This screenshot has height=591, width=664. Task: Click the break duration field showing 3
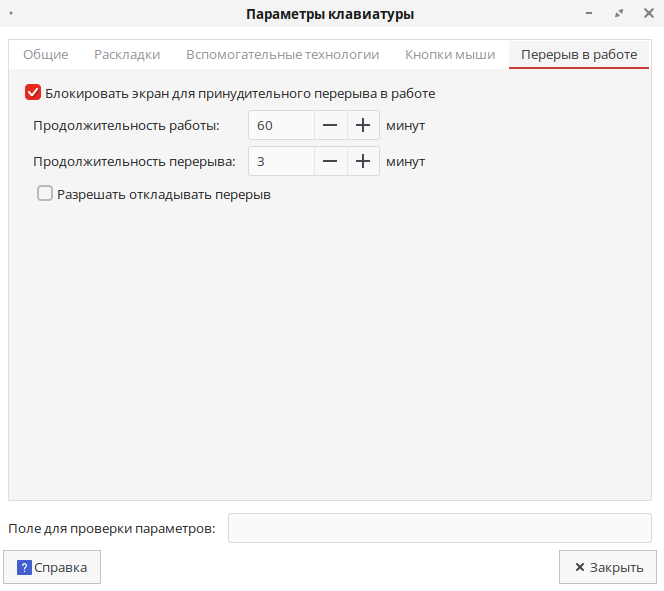point(281,161)
